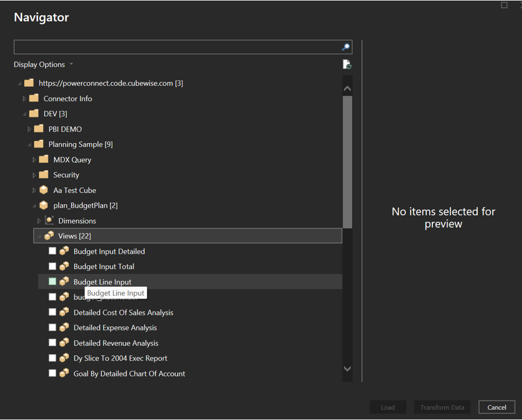This screenshot has width=522, height=420.
Task: Click the Dimensions icon
Action: [x=49, y=220]
